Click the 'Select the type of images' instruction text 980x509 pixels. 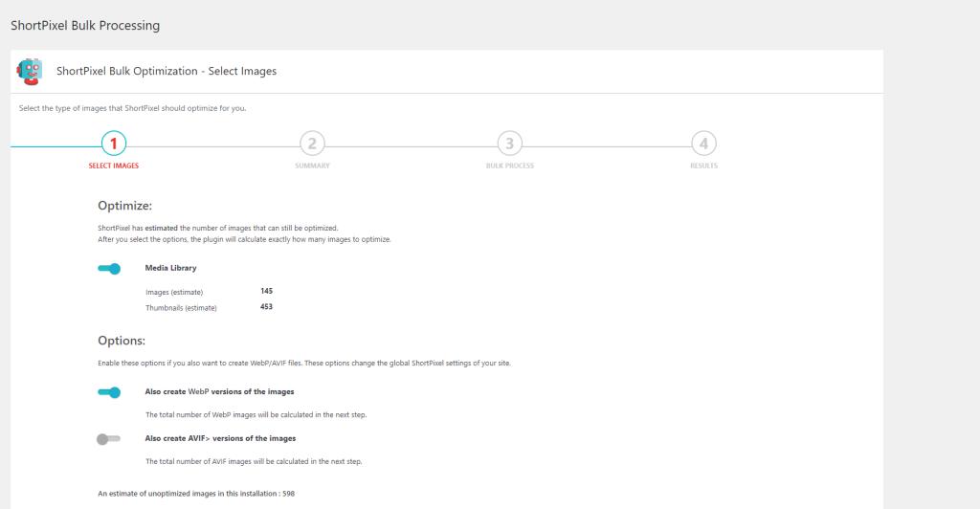pyautogui.click(x=132, y=108)
